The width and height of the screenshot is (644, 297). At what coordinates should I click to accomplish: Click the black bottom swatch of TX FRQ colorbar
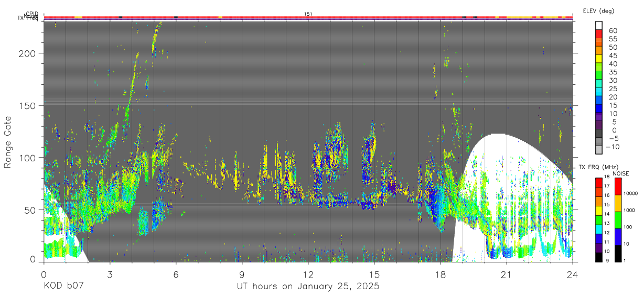(x=598, y=256)
